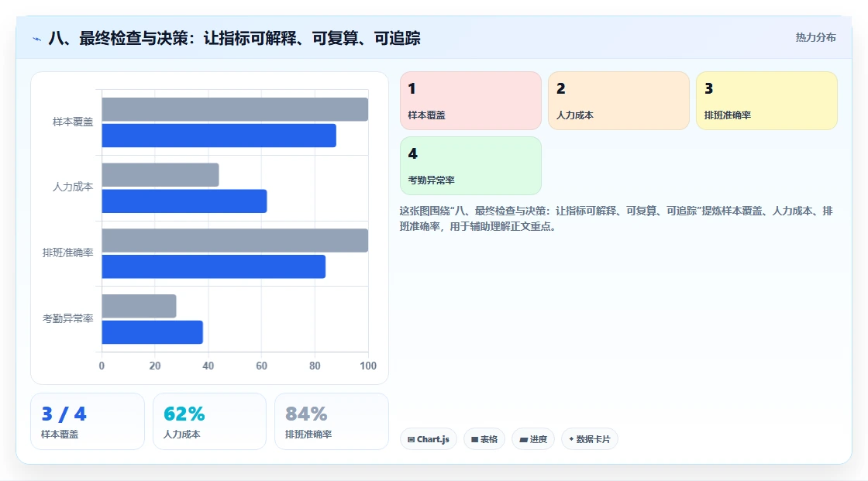Viewport: 868px width, 481px height.
Task: Click the small icon before the section title
Action: click(36, 39)
